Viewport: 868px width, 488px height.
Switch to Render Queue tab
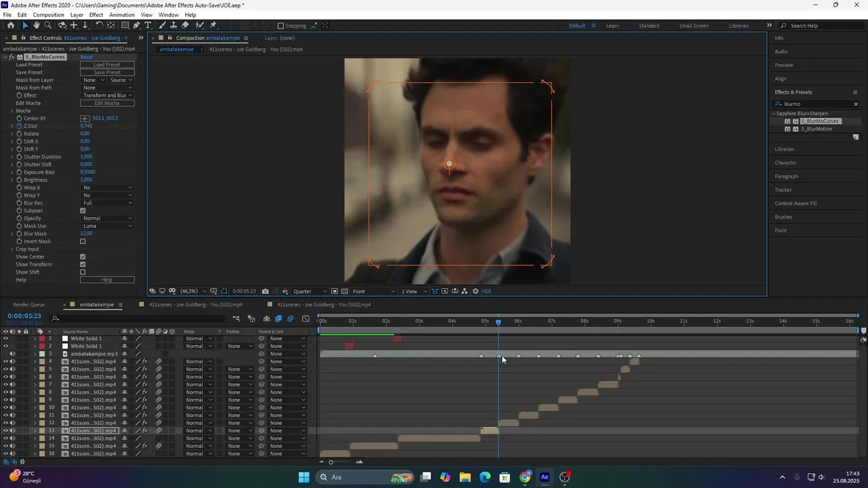[28, 305]
